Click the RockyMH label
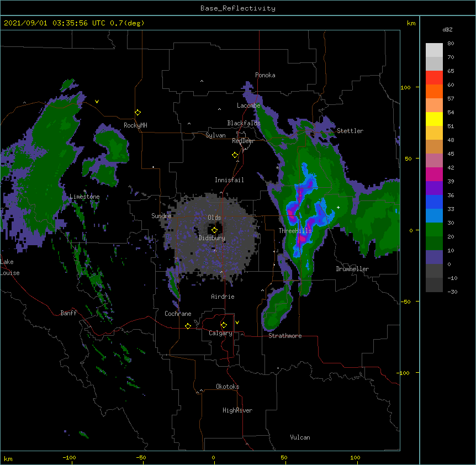The width and height of the screenshot is (476, 465). pos(135,125)
